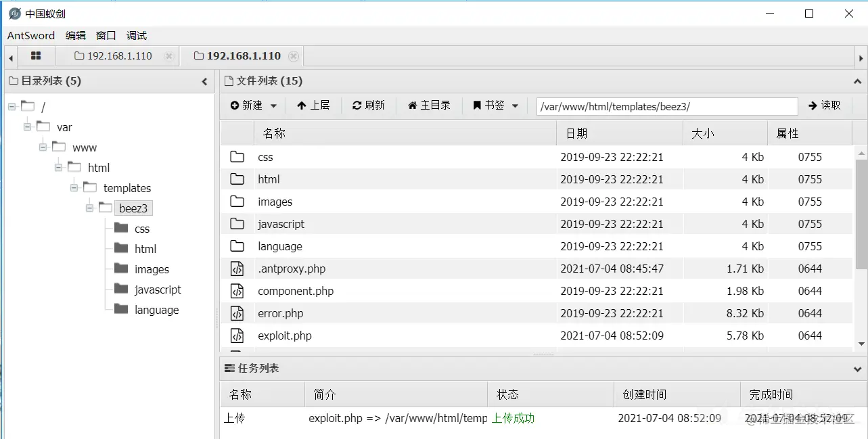This screenshot has height=439, width=868.
Task: Click the 上传 task name cell
Action: click(234, 418)
